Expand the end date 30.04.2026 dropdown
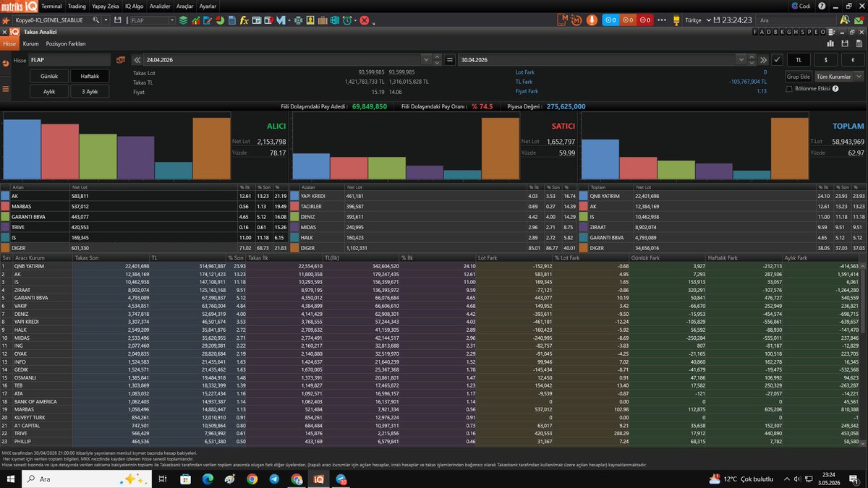The image size is (868, 488). (x=741, y=60)
